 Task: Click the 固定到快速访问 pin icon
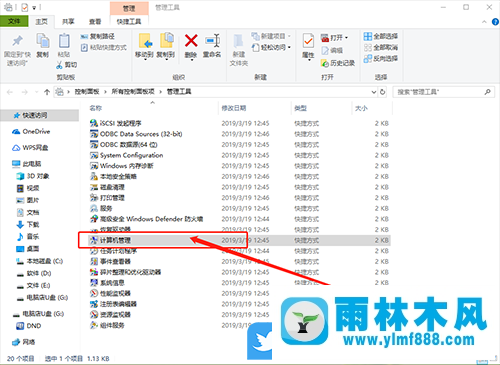[17, 41]
